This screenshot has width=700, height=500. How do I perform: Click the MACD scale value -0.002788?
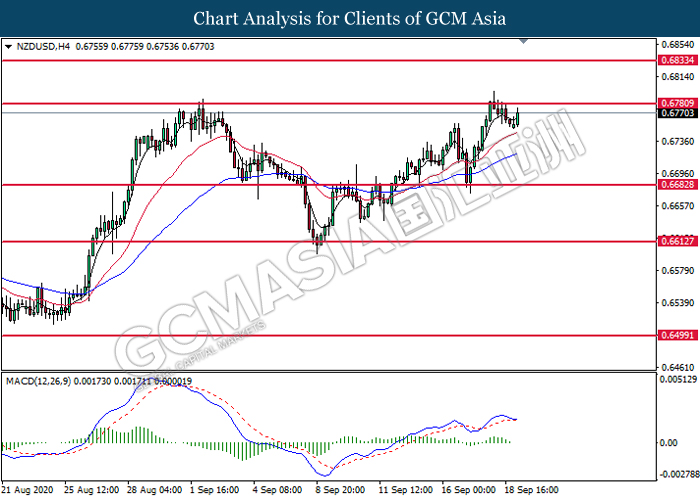pos(679,474)
